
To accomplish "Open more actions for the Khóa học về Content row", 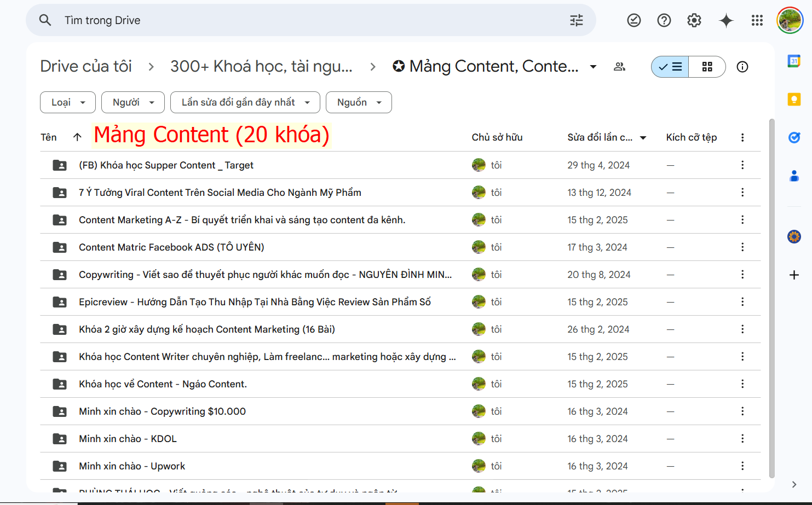I will point(742,384).
